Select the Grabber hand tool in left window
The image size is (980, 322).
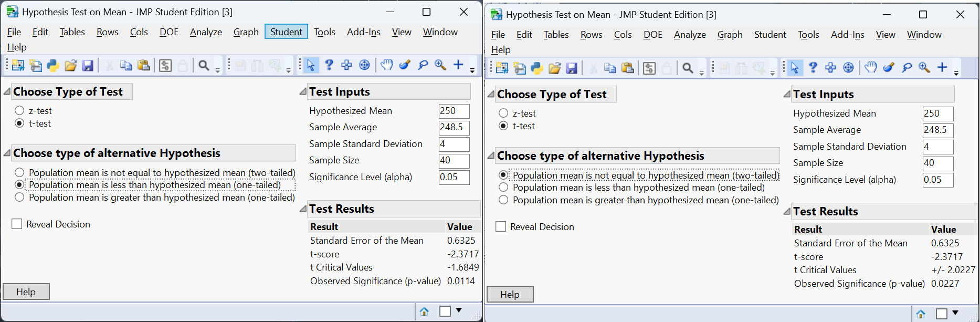coord(387,65)
